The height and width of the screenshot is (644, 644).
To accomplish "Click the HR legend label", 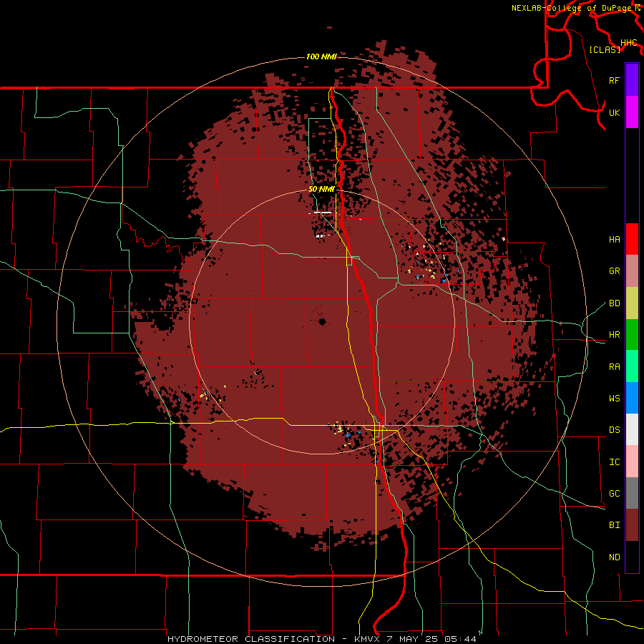I will point(614,335).
